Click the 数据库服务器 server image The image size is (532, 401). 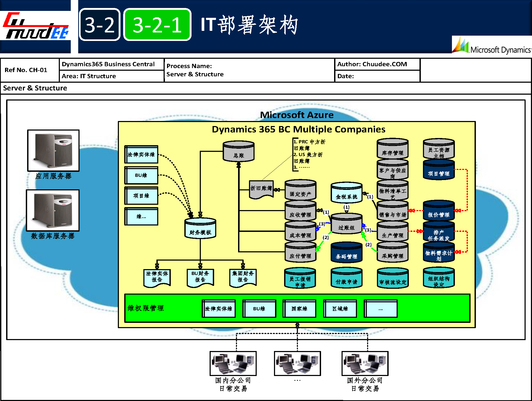(53, 210)
